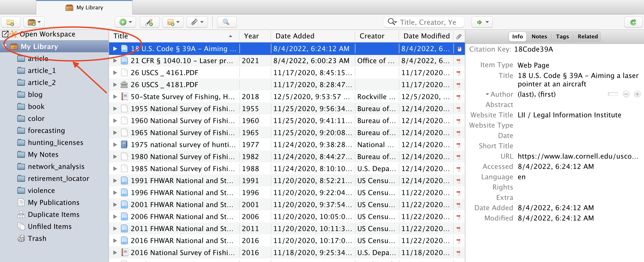Image resolution: width=644 pixels, height=262 pixels.
Task: Open the New Library dropdown button
Action: pos(34,22)
